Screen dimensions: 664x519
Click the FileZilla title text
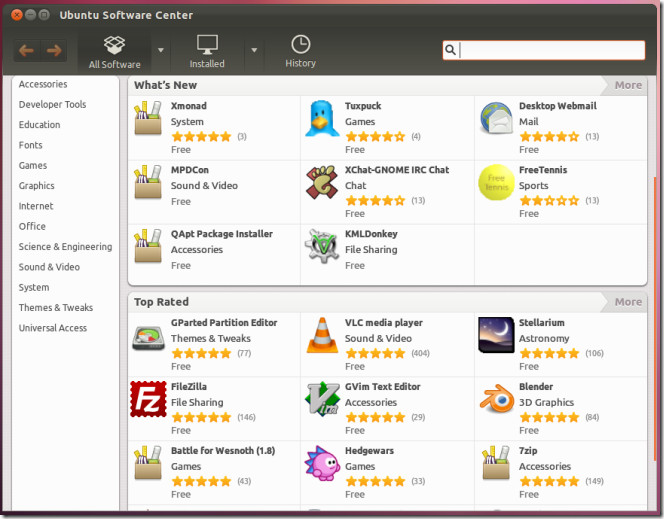click(x=189, y=386)
